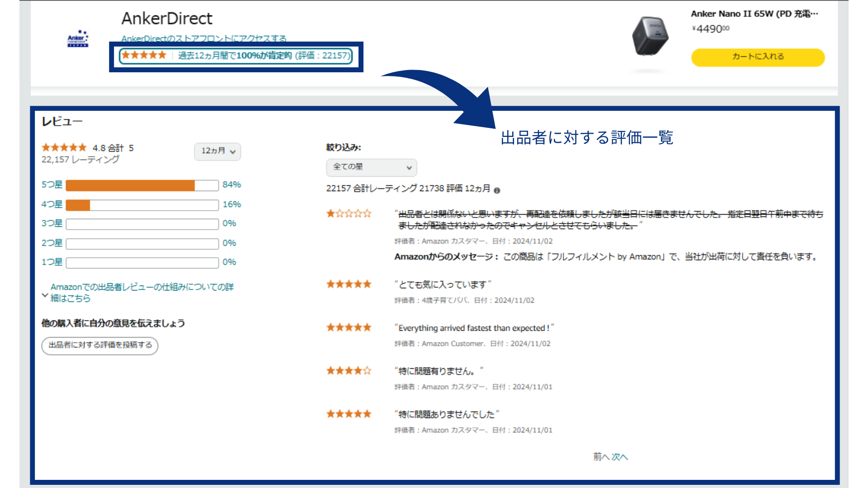The image size is (868, 488).
Task: Click reviewer line 4歳子育てパパ
Action: click(x=464, y=300)
